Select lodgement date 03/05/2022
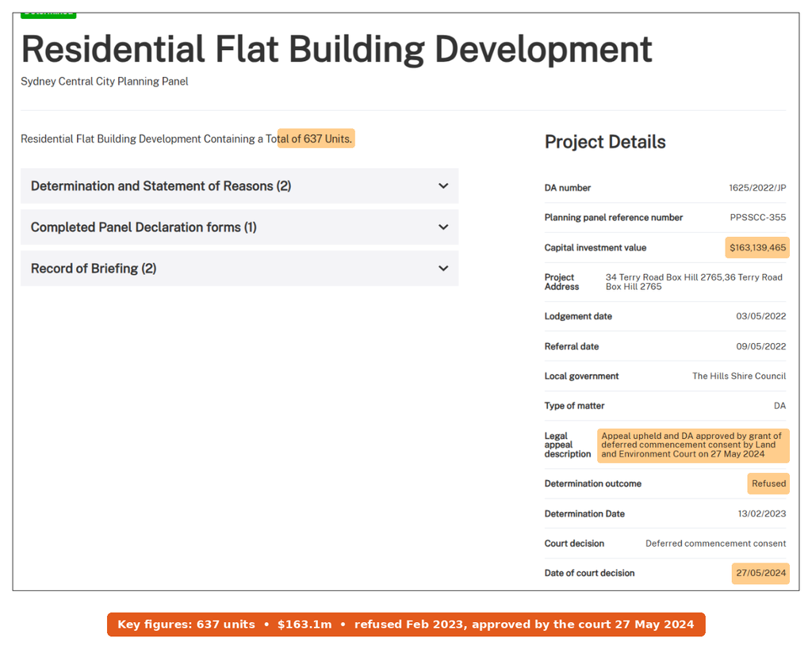This screenshot has height=649, width=812. (760, 316)
